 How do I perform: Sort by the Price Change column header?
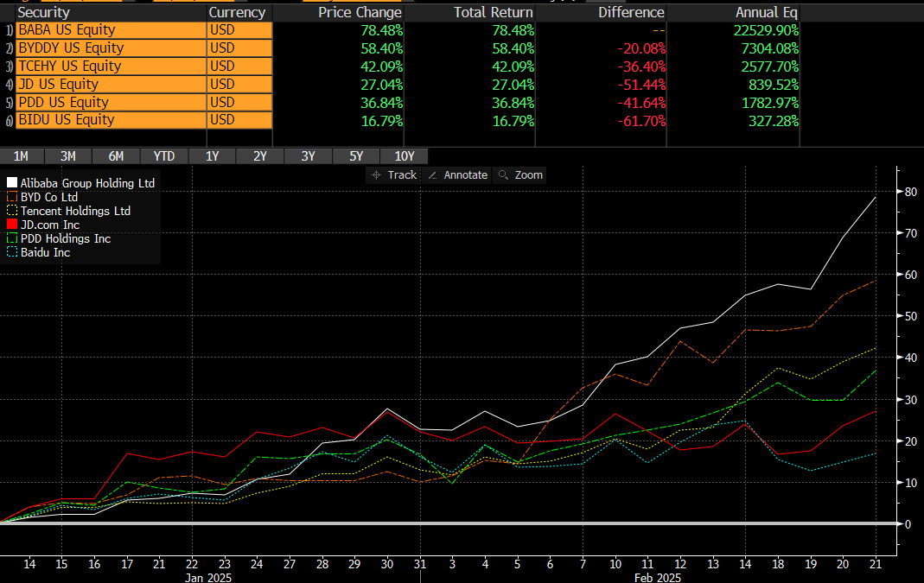[x=360, y=12]
